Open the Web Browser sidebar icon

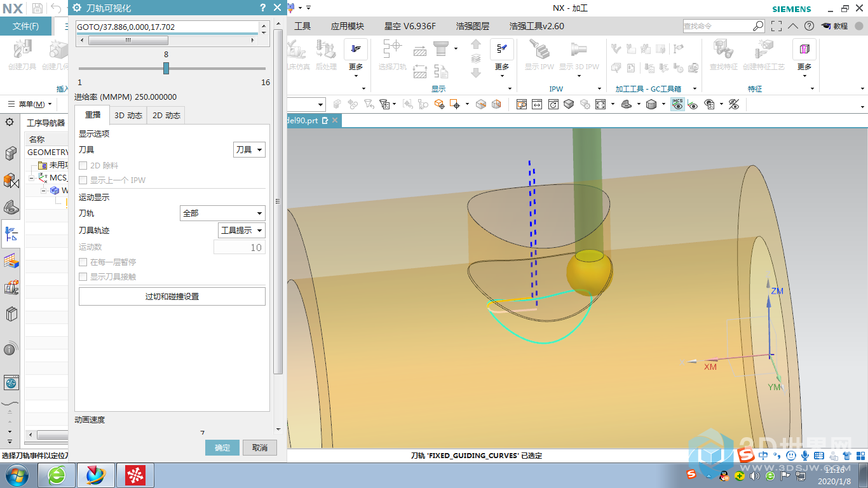[x=11, y=383]
